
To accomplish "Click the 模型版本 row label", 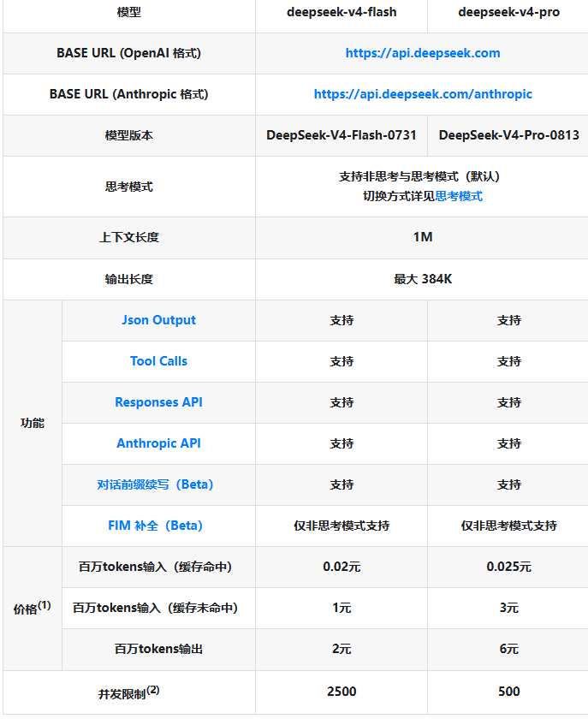I will (x=129, y=136).
